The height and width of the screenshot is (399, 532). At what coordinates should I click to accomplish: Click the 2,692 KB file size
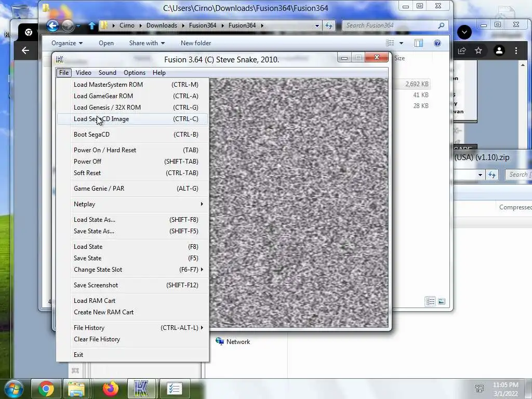pos(417,84)
